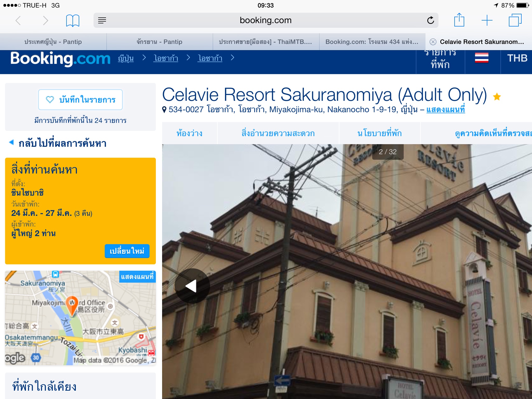Viewport: 532px width, 399px height.
Task: Save property with บันทึกในรายการ button
Action: [x=80, y=100]
